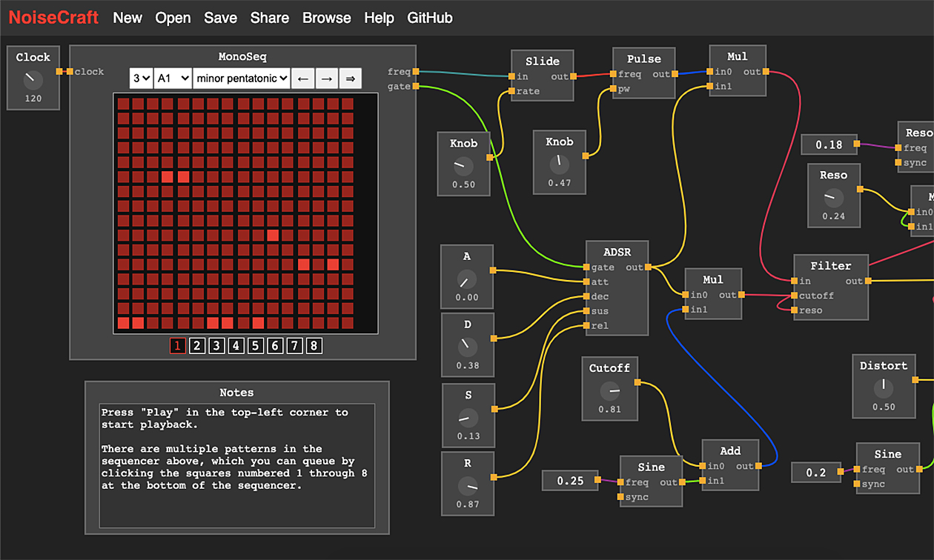934x560 pixels.
Task: Click the Cutoff knob dial
Action: click(x=609, y=390)
